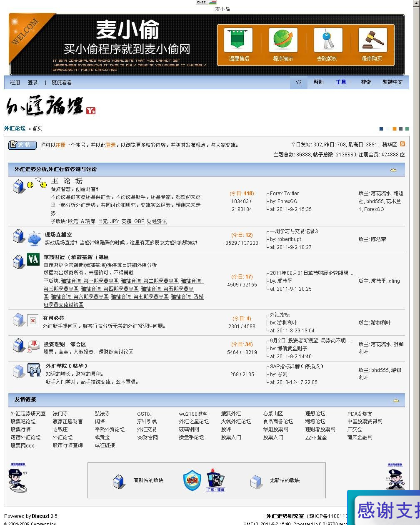This screenshot has height=525, width=420.
Task: Click the red chess piece icon of 投资理财
Action: [33, 346]
